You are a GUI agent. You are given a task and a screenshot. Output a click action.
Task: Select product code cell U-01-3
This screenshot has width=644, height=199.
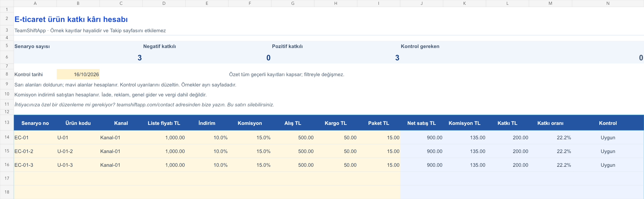(x=78, y=165)
